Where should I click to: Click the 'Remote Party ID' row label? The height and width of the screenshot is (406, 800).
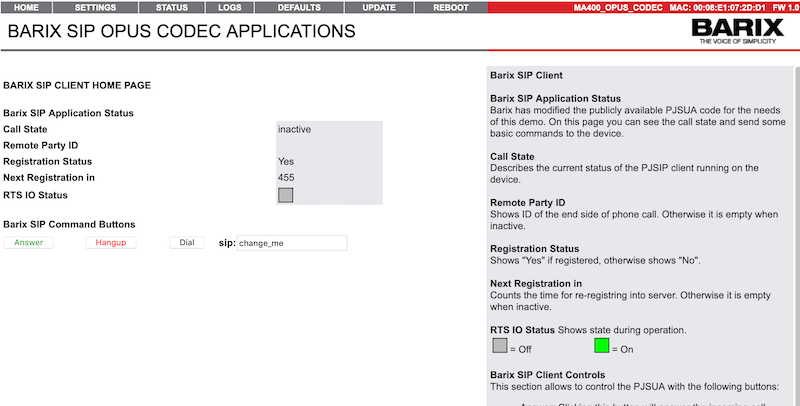pyautogui.click(x=41, y=146)
